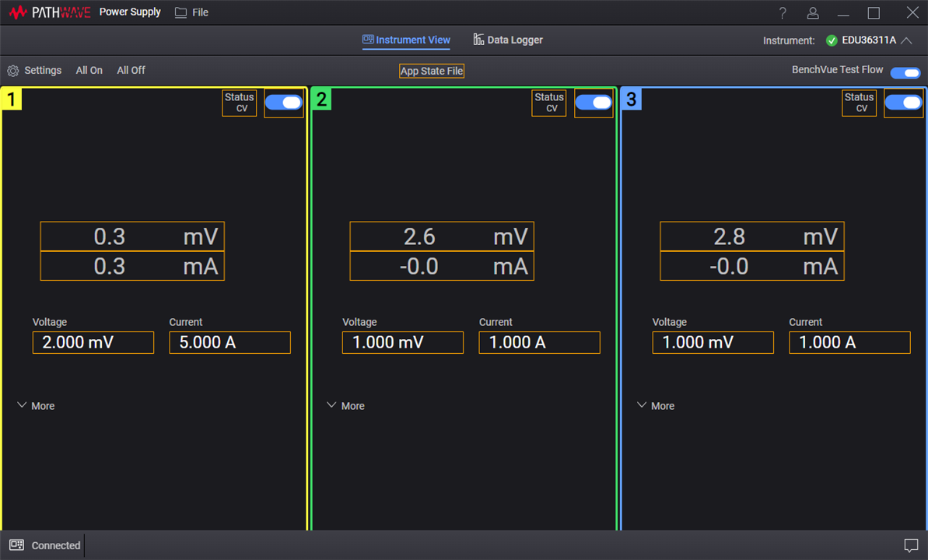Screen dimensions: 928x560
Task: Toggle channel 1 output switch
Action: [x=283, y=103]
